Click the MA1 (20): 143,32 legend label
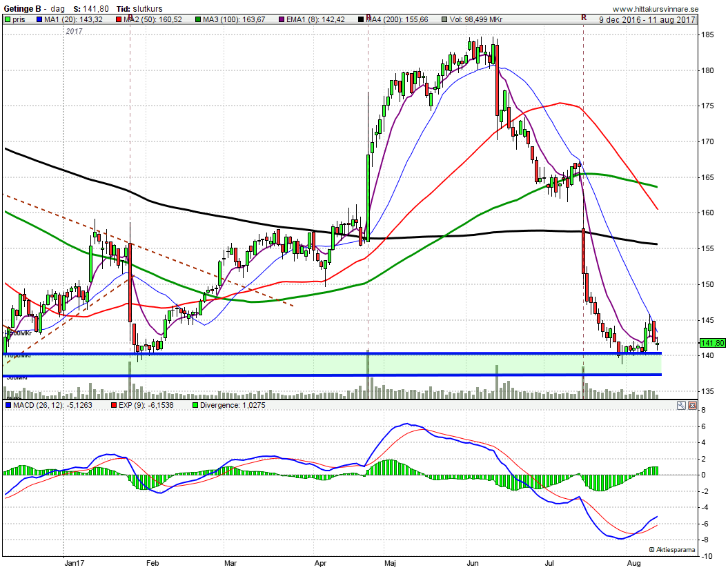Image resolution: width=728 pixels, height=572 pixels. click(x=73, y=19)
